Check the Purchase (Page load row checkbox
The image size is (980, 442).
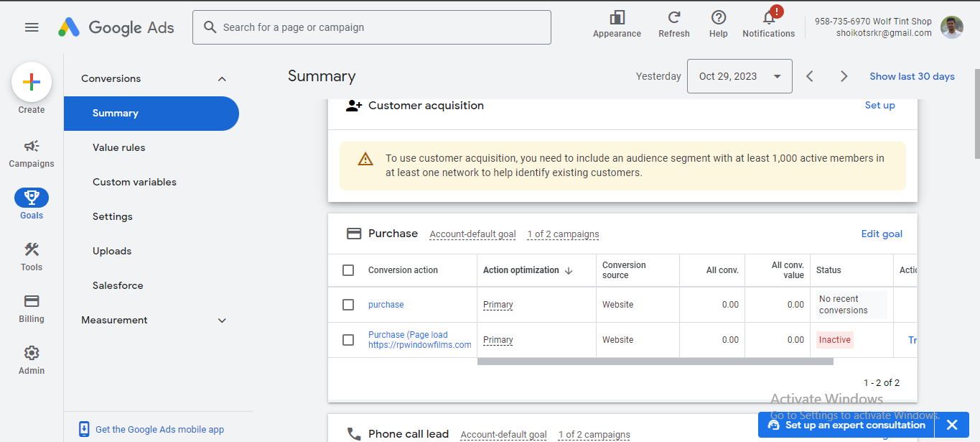tap(348, 340)
